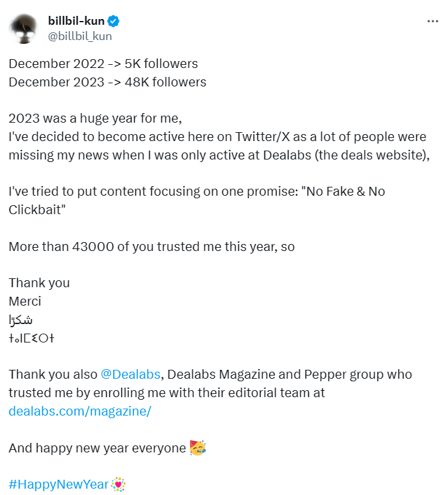448x495 pixels.
Task: Click the blue verified checkmark badge
Action: (113, 21)
